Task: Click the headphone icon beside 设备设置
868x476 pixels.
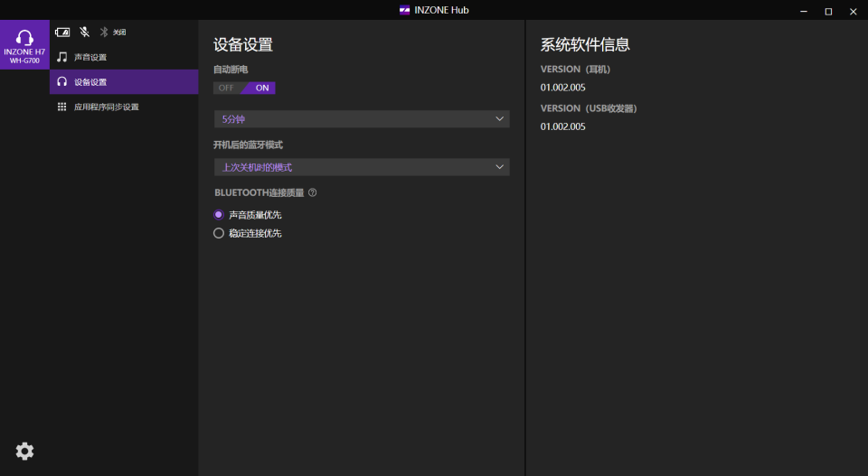Action: (x=62, y=82)
